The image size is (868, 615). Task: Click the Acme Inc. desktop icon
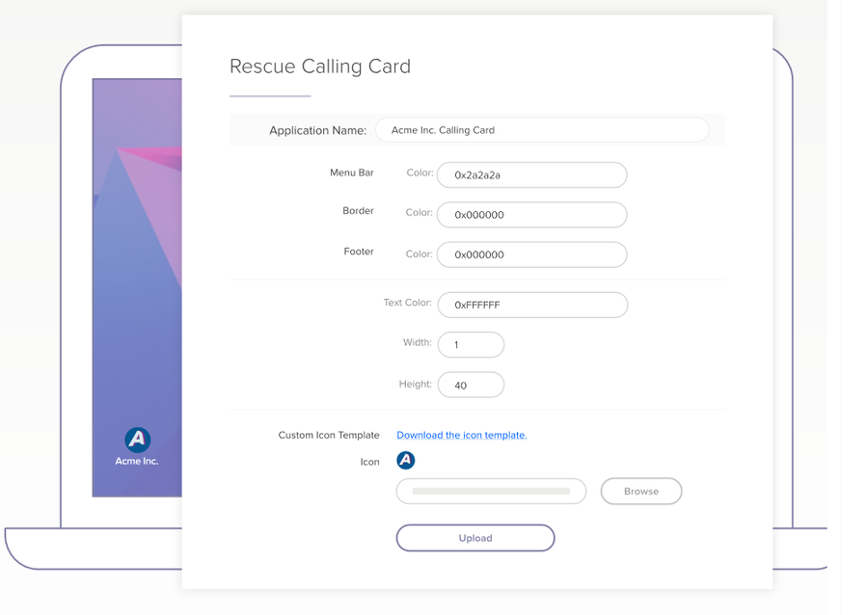(137, 440)
